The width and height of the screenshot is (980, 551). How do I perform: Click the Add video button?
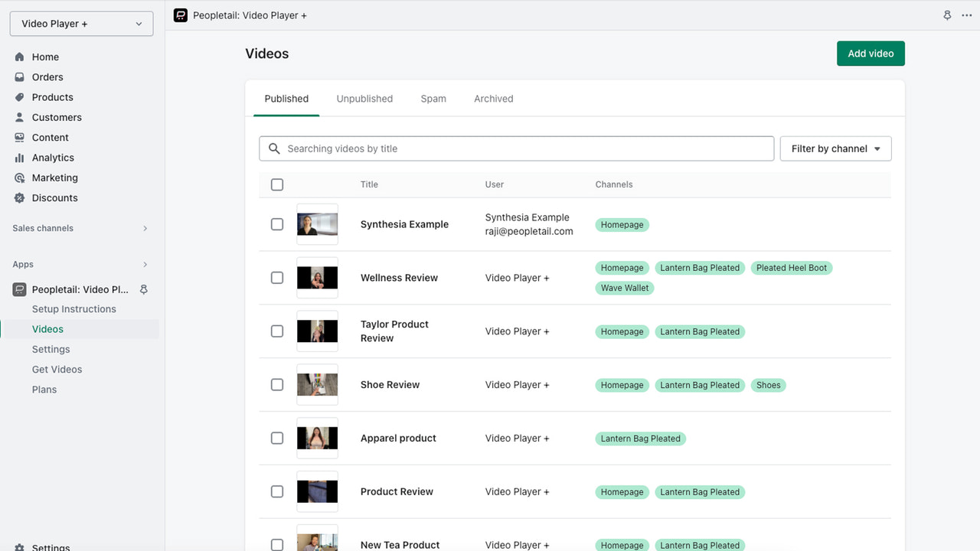coord(871,54)
